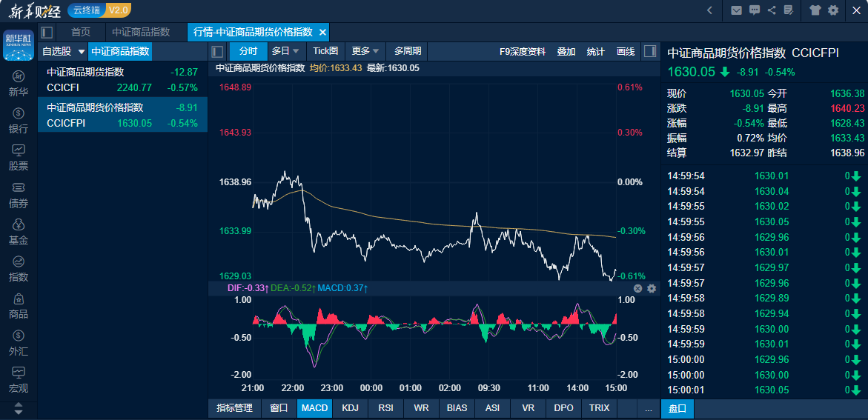Click the share icon in title bar

tap(772, 10)
